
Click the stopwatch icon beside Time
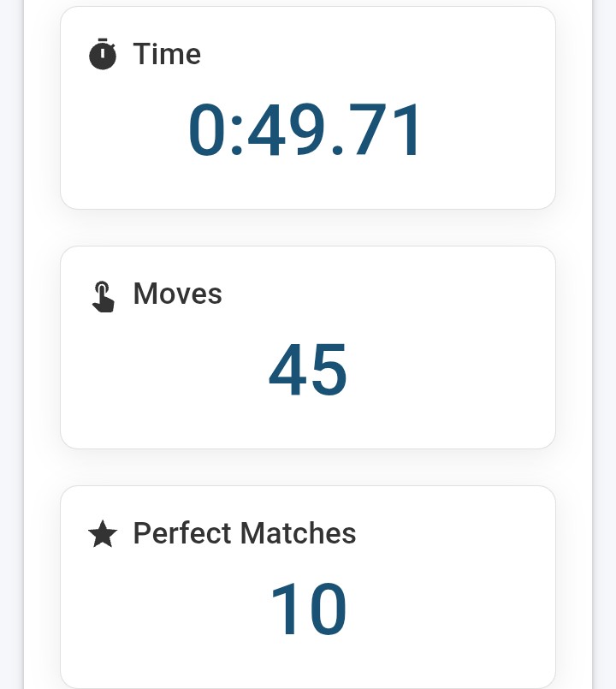[103, 54]
